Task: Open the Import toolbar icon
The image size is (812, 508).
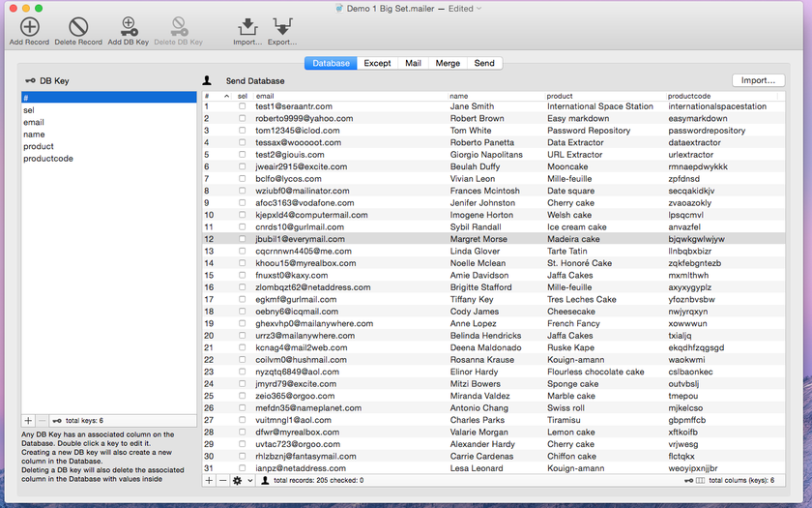Action: tap(247, 27)
